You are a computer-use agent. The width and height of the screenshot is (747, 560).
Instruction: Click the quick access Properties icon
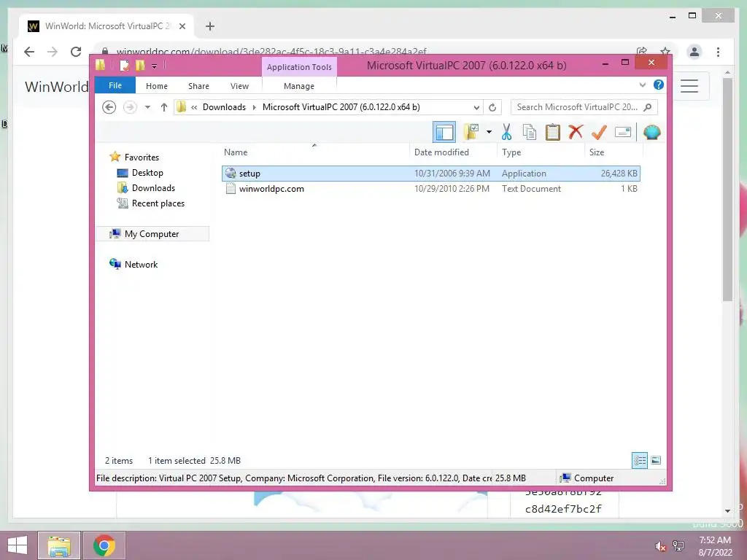pos(124,65)
